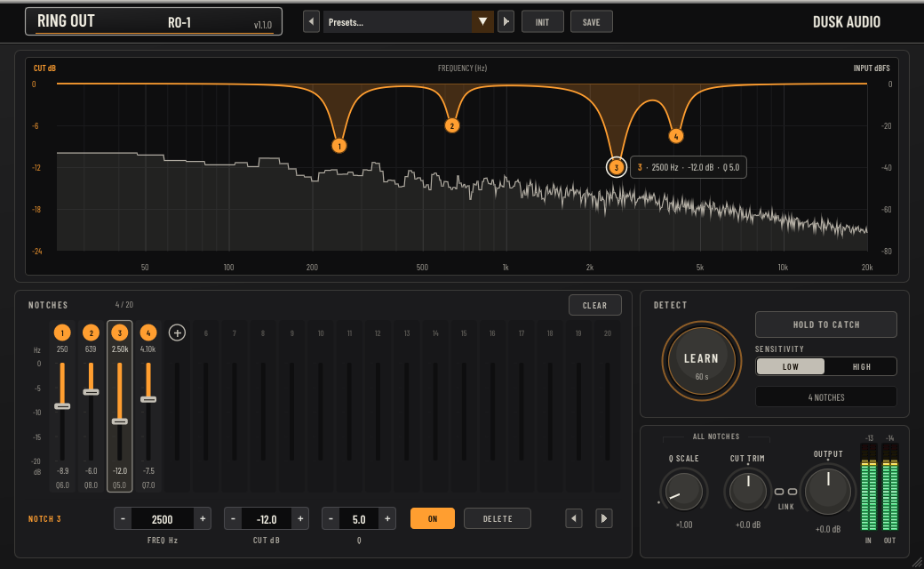Clear all notches
The height and width of the screenshot is (569, 924).
[594, 306]
